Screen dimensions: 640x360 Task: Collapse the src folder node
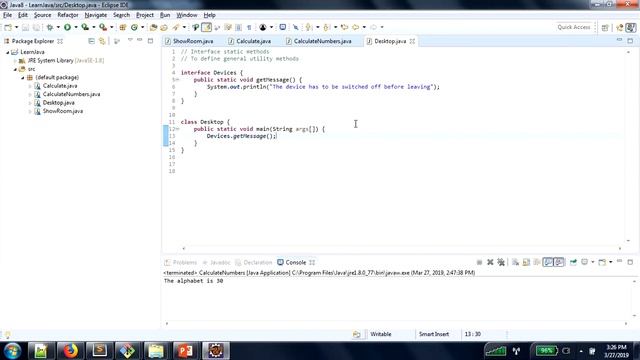pos(15,69)
